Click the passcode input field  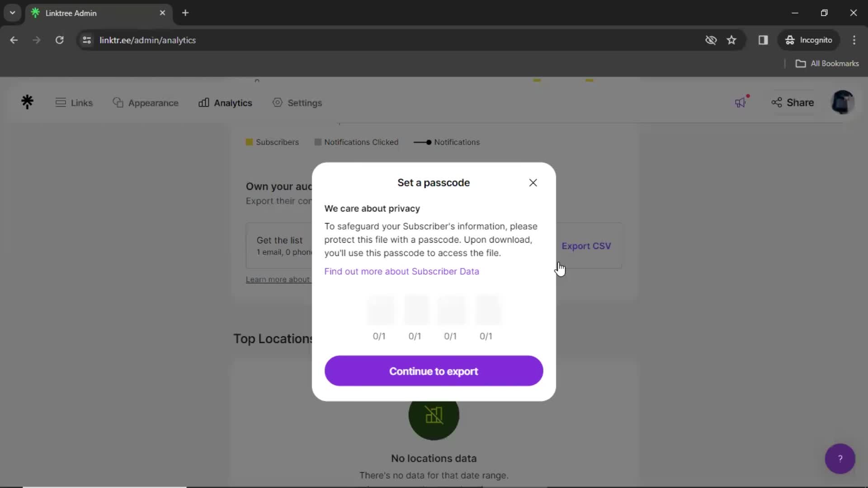tap(380, 310)
